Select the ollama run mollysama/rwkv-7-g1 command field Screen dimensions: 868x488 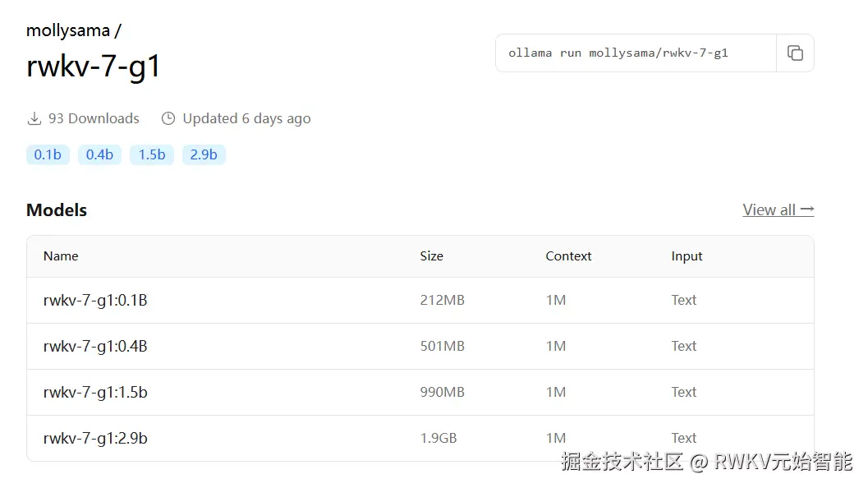click(x=636, y=53)
